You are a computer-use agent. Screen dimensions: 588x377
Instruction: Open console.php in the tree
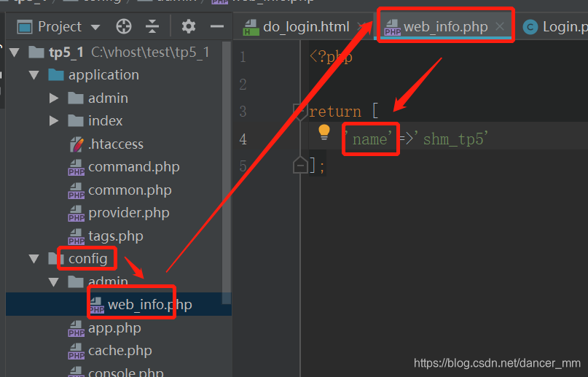(x=125, y=372)
